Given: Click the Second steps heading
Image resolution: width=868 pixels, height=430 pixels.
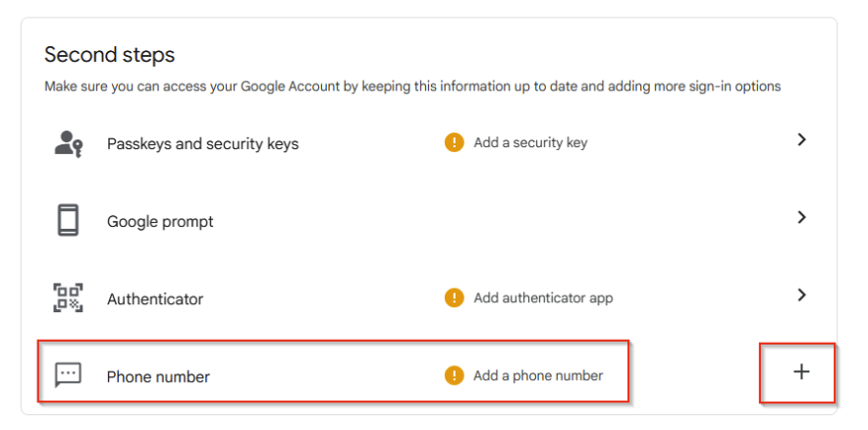Looking at the screenshot, I should (110, 55).
